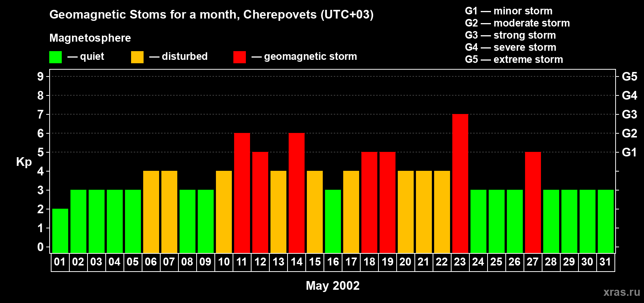This screenshot has height=303, width=644.
Task: Select the red bar for day 19
Action: (x=388, y=202)
